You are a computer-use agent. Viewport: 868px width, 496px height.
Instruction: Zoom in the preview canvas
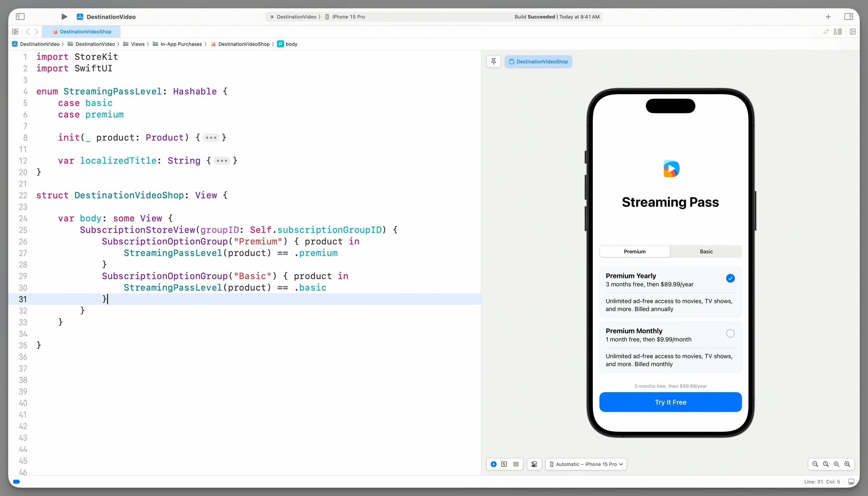tap(847, 464)
